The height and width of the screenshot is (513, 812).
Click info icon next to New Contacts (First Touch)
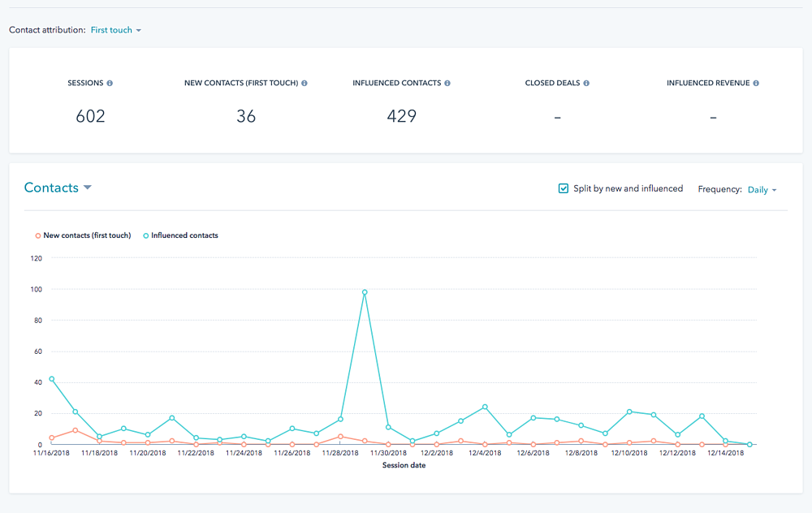[x=304, y=84]
